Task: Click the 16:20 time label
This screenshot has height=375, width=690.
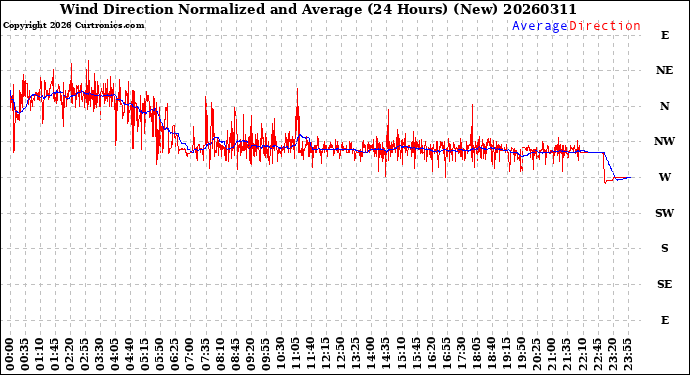Action: [x=431, y=354]
